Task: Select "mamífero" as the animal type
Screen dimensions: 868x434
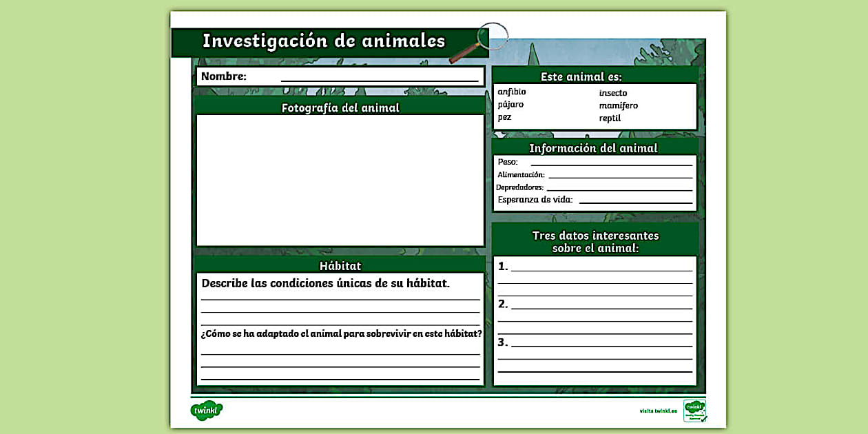Action: click(617, 105)
